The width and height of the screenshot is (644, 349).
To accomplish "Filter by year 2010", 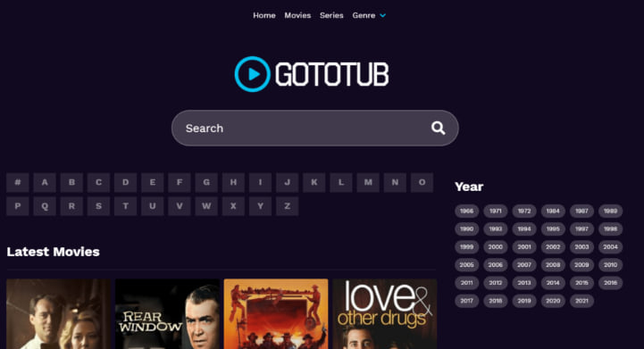I will coord(610,265).
